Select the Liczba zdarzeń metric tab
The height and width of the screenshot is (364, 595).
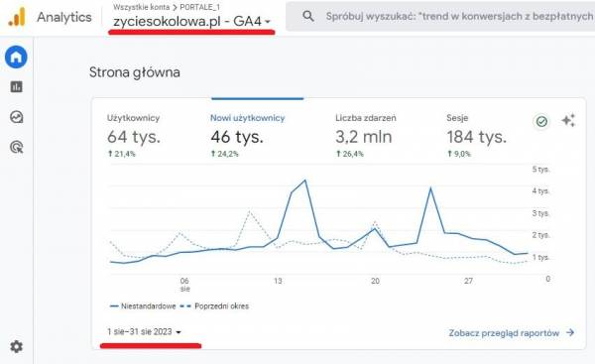pos(365,136)
